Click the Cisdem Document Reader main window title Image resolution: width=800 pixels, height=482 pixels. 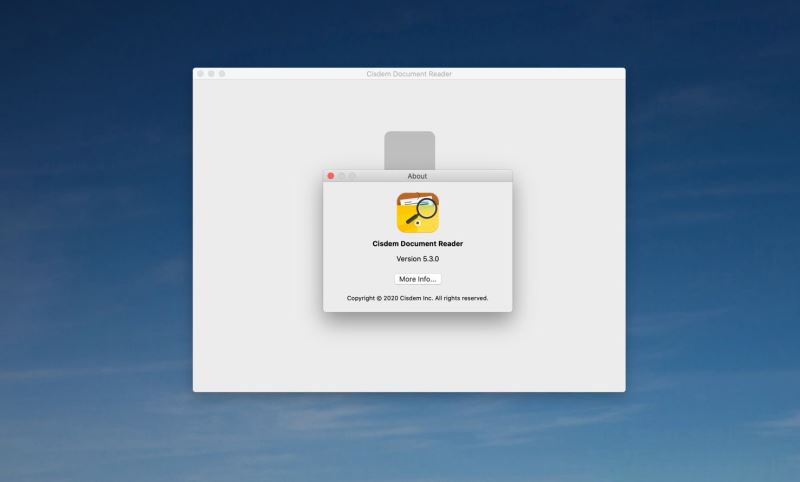coord(409,74)
